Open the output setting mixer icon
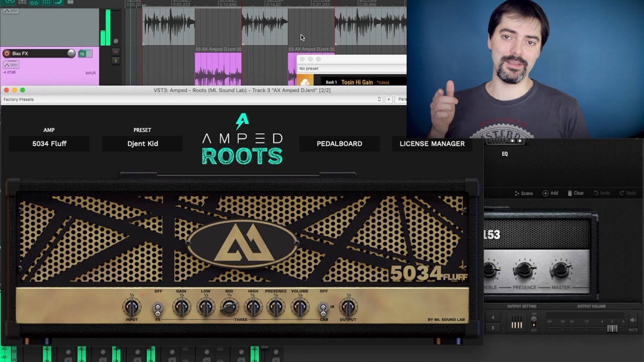Viewport: 644px width, 362px height. 517,322
